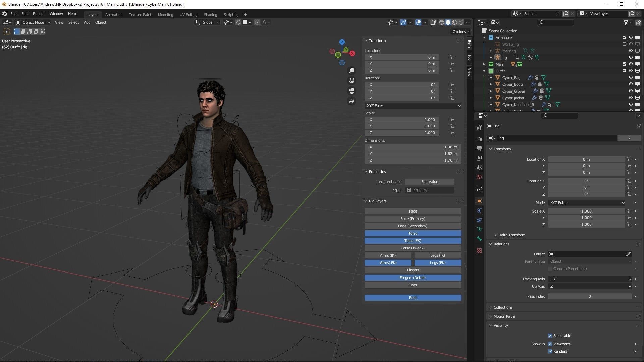
Task: Click the zoom viewport magnifier icon
Action: [x=351, y=71]
